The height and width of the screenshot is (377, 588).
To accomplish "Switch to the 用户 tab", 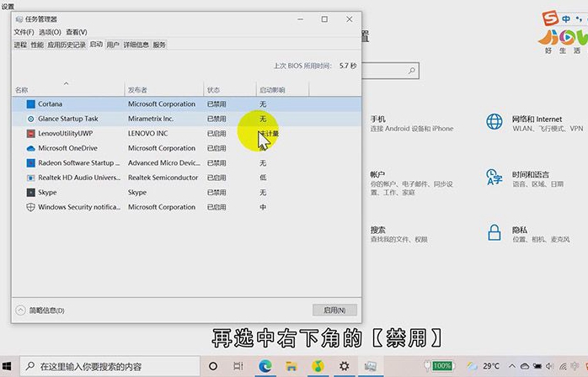I will 113,45.
